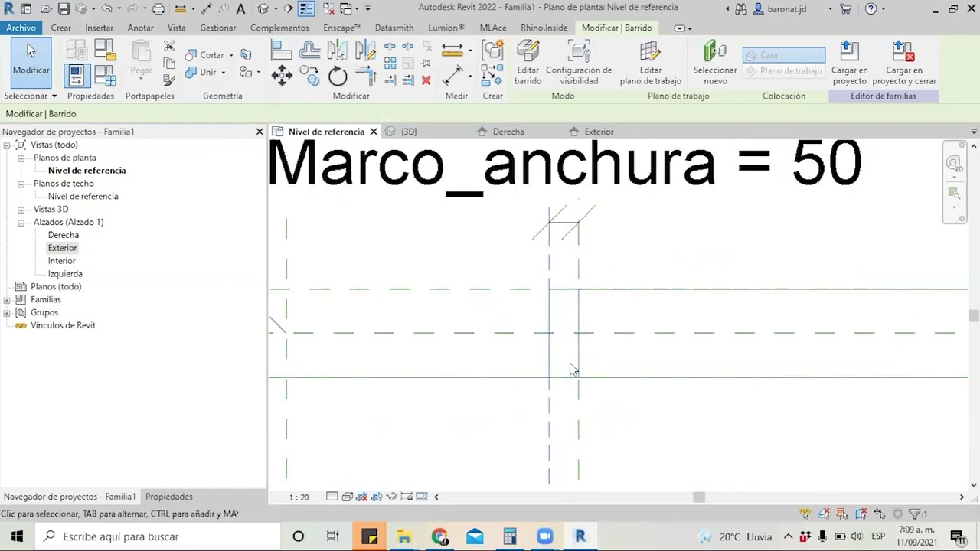This screenshot has width=980, height=551.
Task: Collapse the Alzados (Alzado 1) node
Action: [21, 223]
